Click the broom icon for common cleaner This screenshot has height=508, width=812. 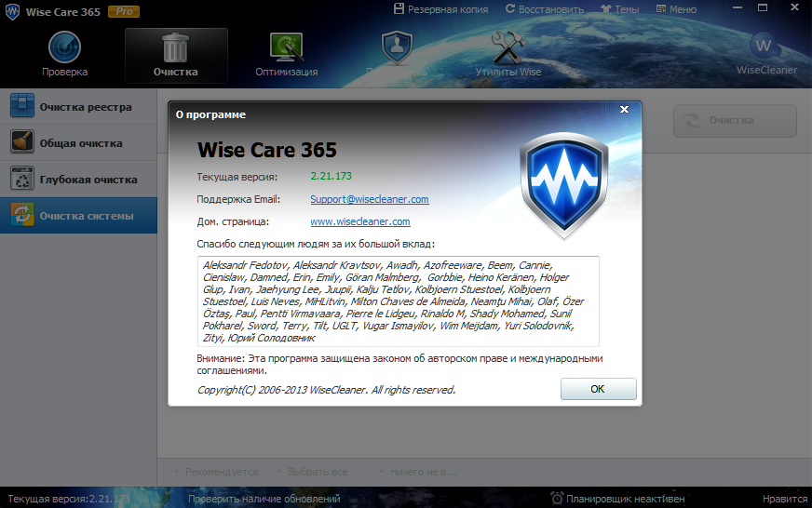coord(21,141)
